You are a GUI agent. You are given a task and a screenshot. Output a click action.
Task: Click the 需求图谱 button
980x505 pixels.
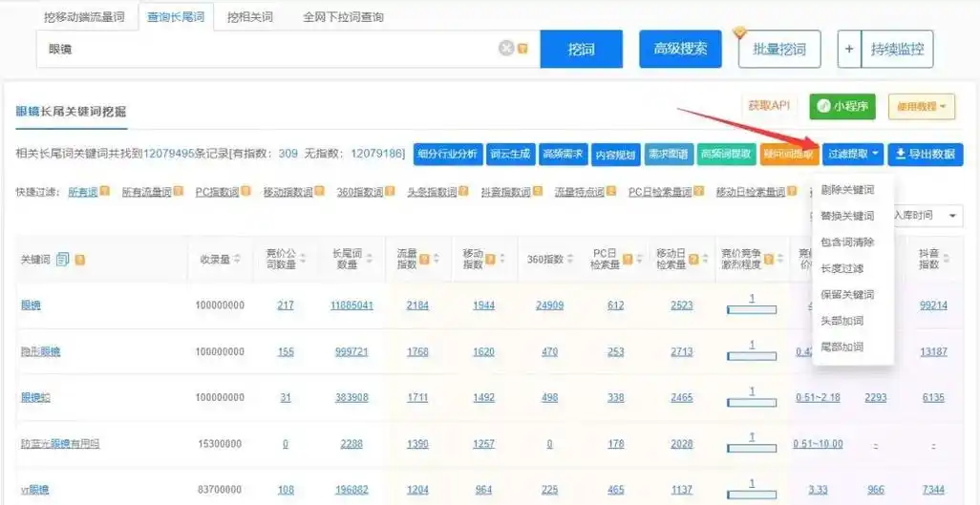(669, 154)
